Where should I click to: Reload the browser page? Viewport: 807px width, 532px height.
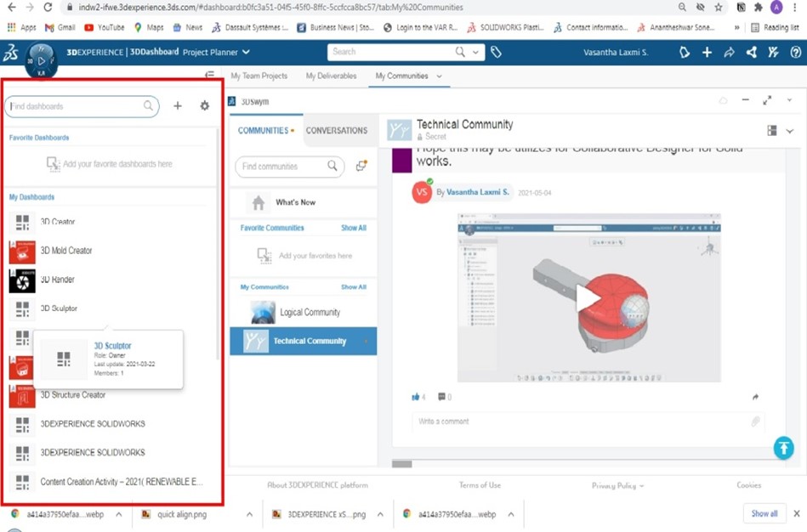(48, 7)
